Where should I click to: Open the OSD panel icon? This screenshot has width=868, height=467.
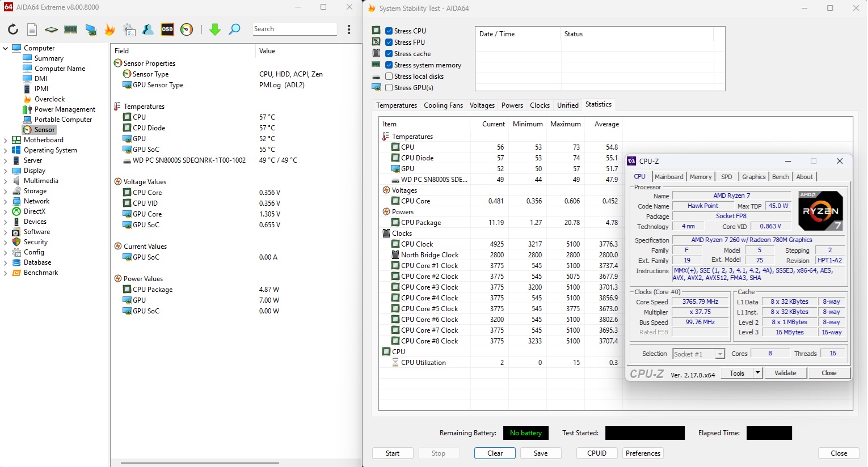tap(167, 29)
